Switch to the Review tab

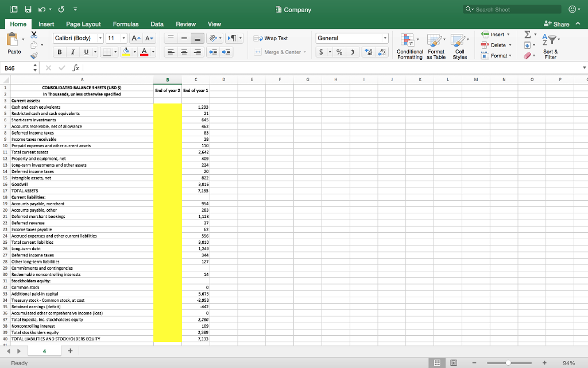[185, 24]
